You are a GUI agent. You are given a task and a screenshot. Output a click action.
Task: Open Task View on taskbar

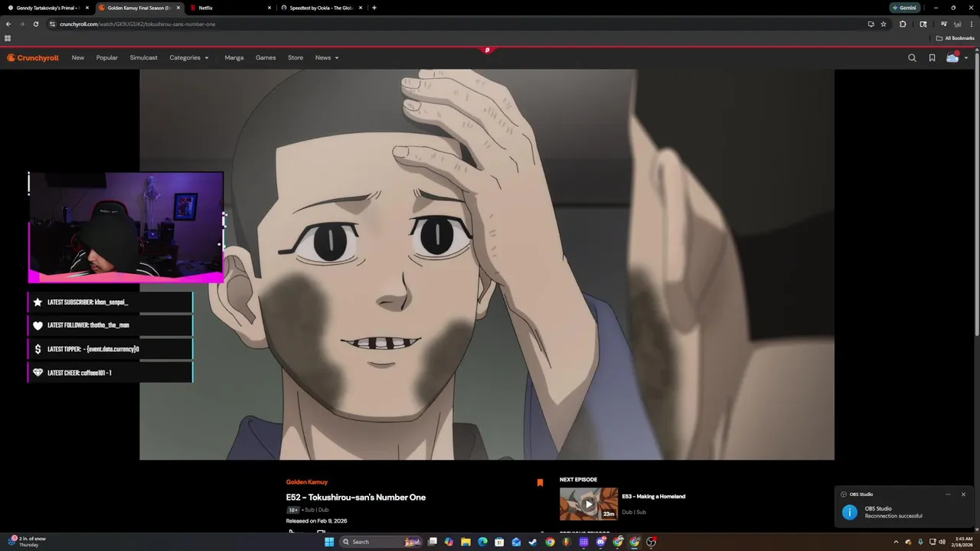[432, 542]
